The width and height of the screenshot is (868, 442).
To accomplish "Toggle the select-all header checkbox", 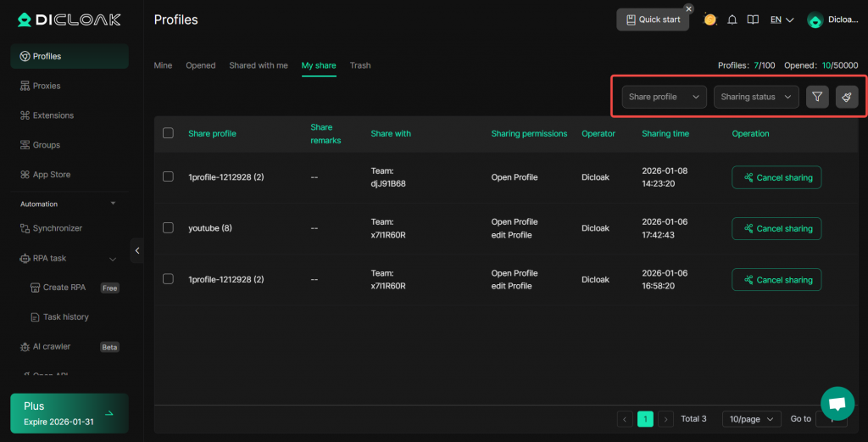I will (x=168, y=133).
